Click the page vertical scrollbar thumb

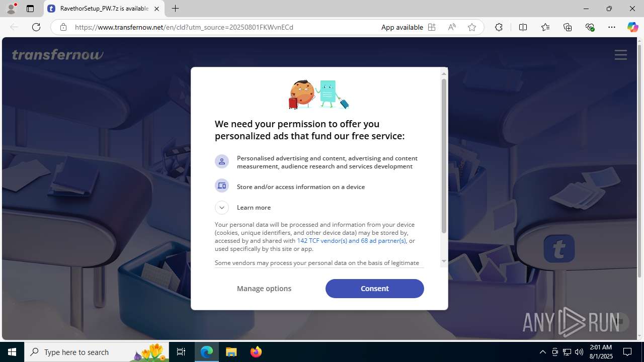[639, 161]
